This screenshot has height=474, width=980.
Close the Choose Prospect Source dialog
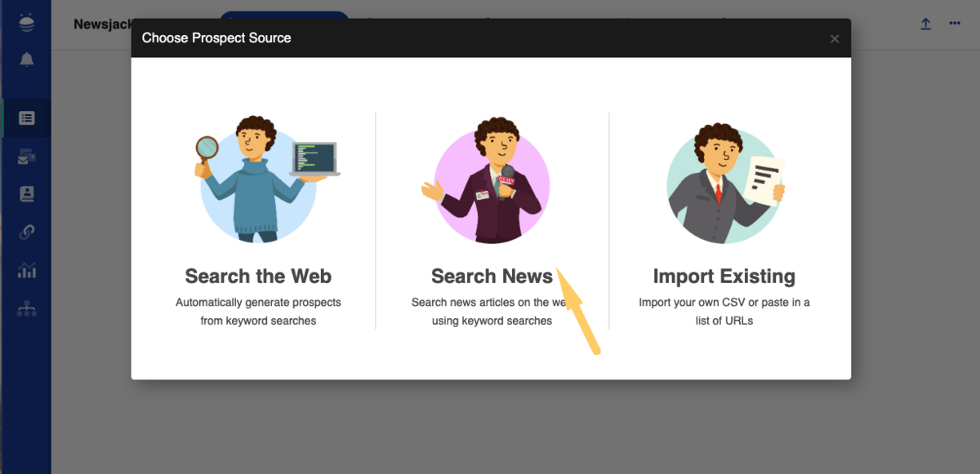coord(834,38)
